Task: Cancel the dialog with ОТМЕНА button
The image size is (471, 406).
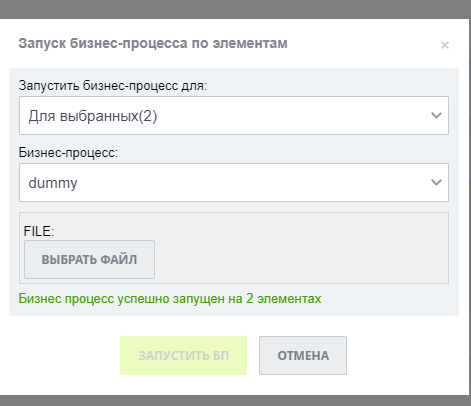Action: click(303, 355)
